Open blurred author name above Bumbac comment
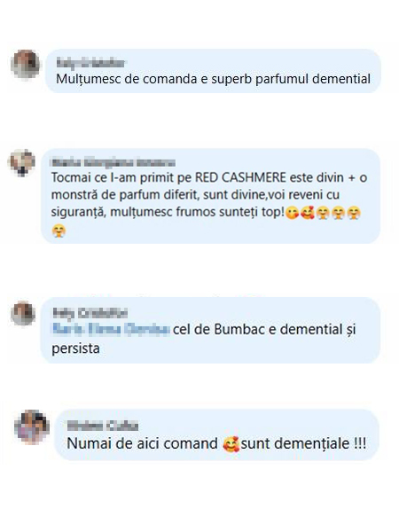Screen dimensions: 399x532 click(x=90, y=313)
